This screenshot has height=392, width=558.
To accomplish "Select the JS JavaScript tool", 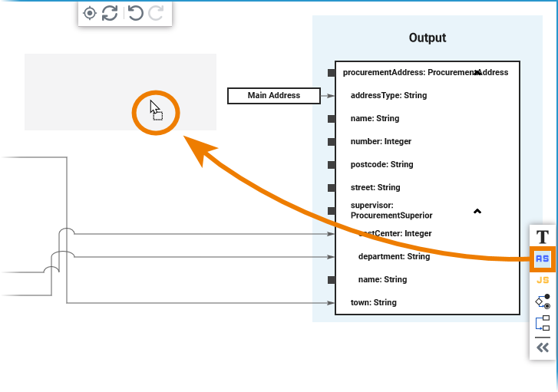I will [543, 280].
